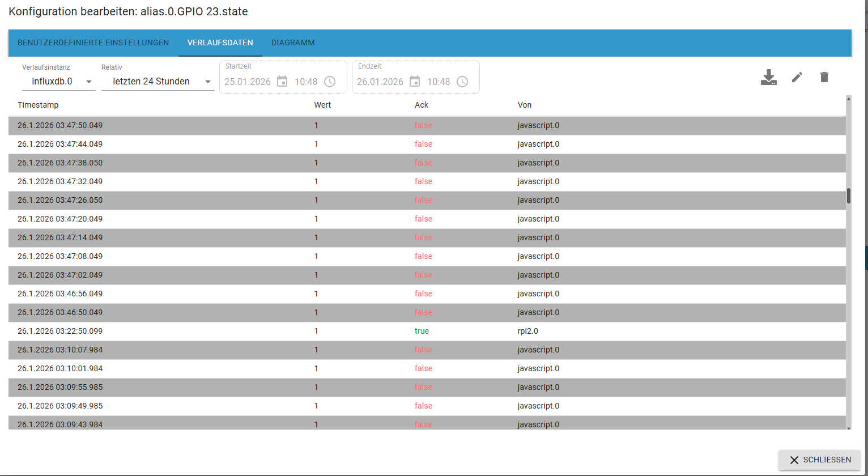Screen dimensions: 868x476
Task: Select row 26.1.2026 03:47:14.049
Action: pyautogui.click(x=427, y=237)
